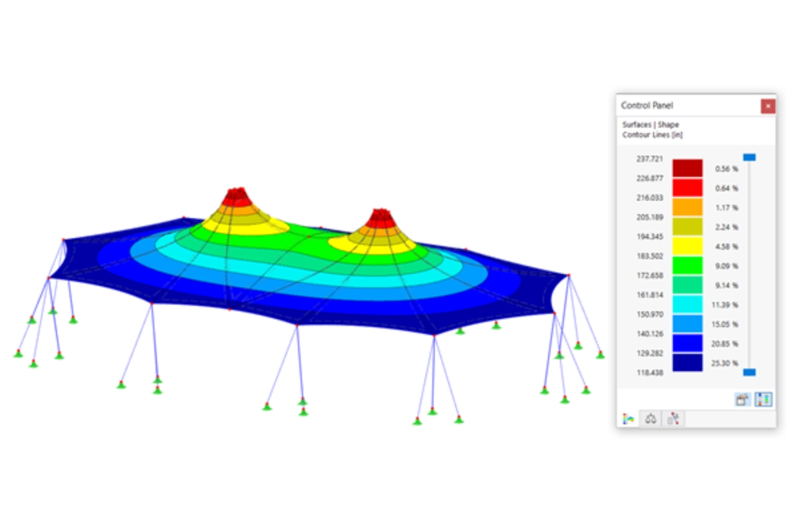Viewport: 798px width, 532px height.
Task: Click the cyan swatch at 11.39 %
Action: tap(687, 304)
